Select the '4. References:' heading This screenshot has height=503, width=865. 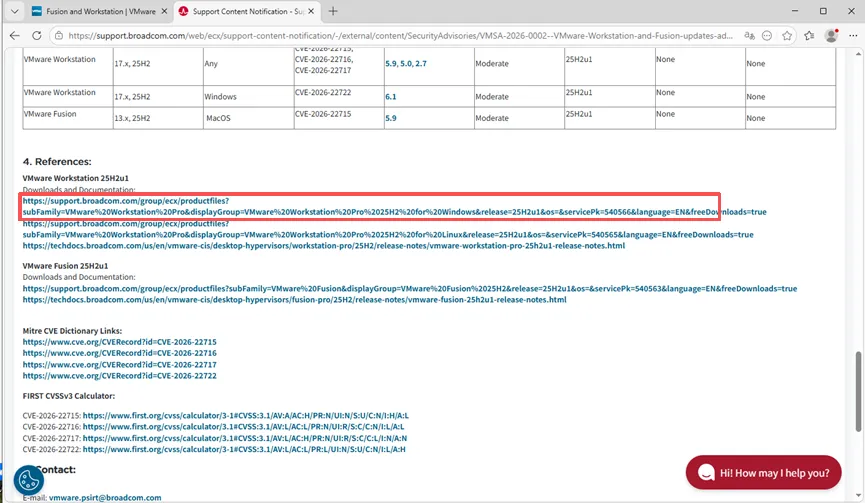[x=57, y=162]
